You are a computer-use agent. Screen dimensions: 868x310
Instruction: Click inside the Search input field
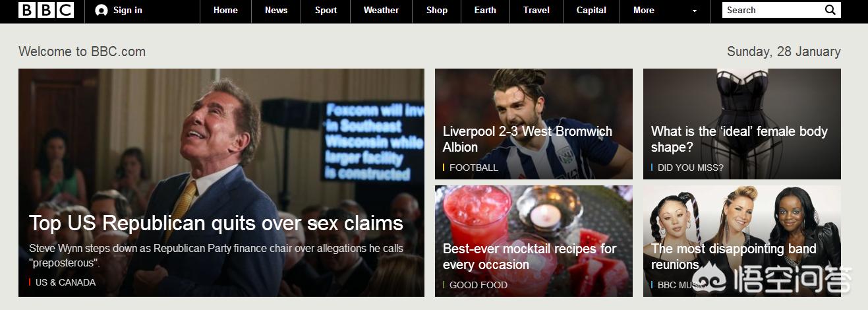(772, 10)
